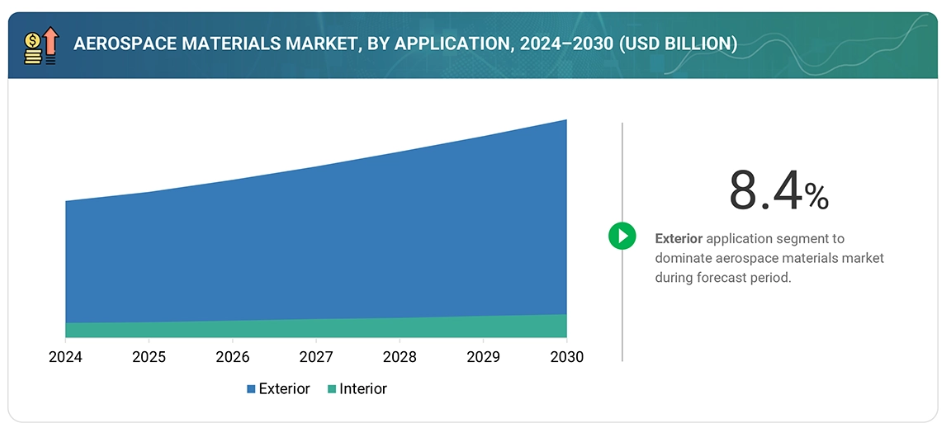Choose the 2028 x-axis year label

[x=399, y=357]
